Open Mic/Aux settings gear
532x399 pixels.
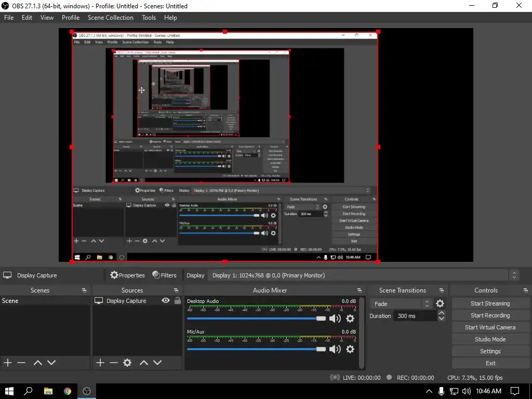pos(350,349)
